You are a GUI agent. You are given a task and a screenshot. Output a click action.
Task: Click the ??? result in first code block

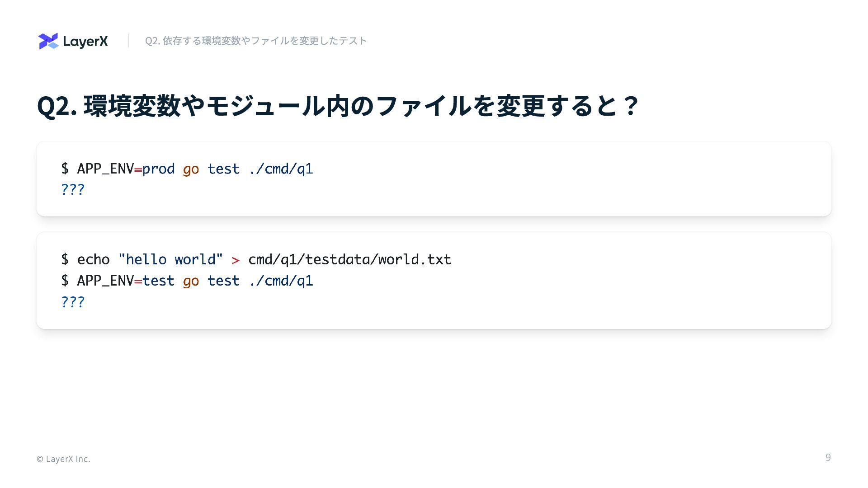point(73,189)
